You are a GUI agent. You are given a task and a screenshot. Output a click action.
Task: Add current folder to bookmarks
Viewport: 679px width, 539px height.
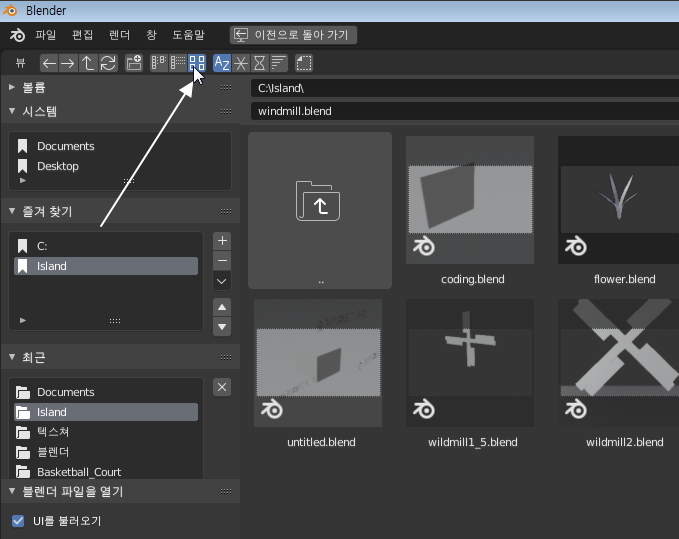click(222, 241)
